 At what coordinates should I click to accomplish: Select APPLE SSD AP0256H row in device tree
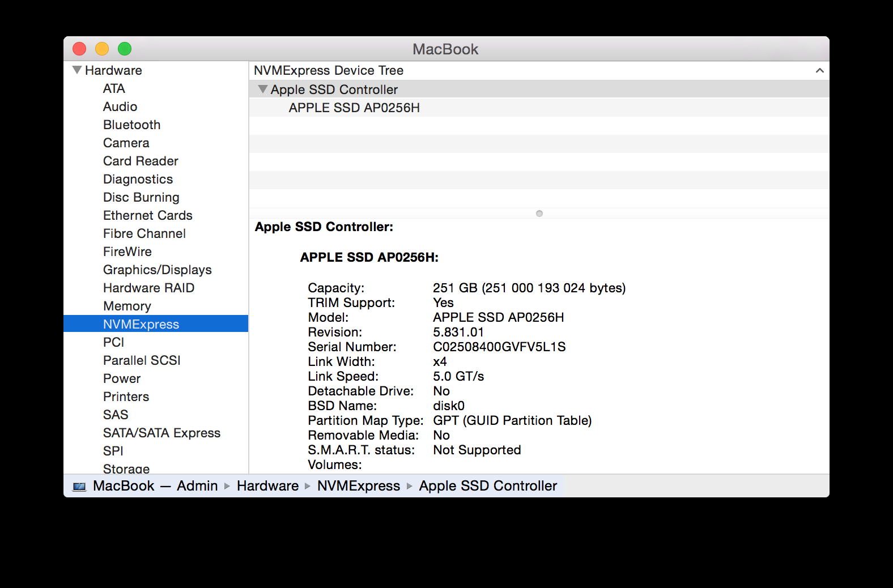click(539, 108)
